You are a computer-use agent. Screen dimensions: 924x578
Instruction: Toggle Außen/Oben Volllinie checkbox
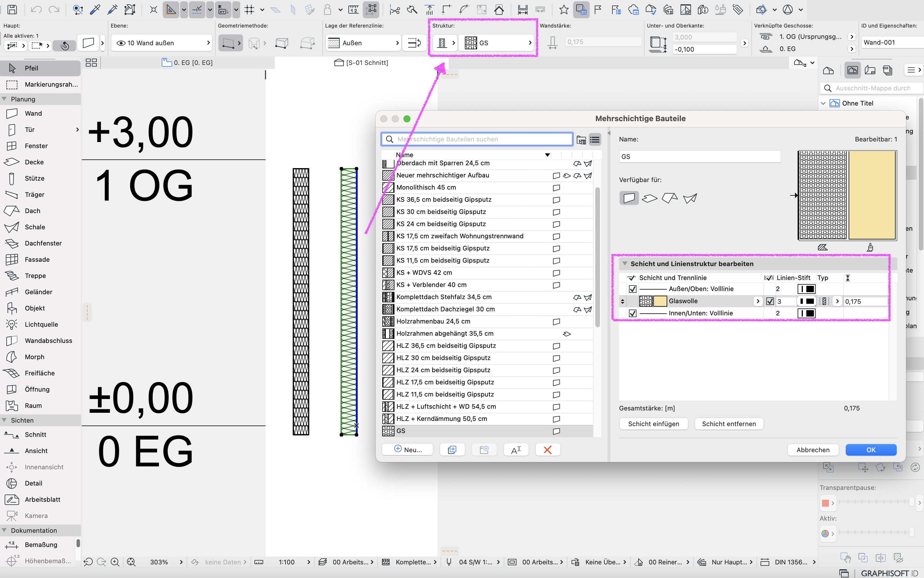[x=632, y=289]
